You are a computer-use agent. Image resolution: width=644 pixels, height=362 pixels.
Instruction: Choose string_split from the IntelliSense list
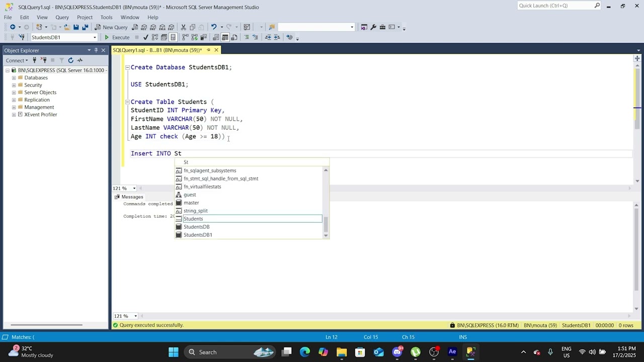(x=248, y=211)
